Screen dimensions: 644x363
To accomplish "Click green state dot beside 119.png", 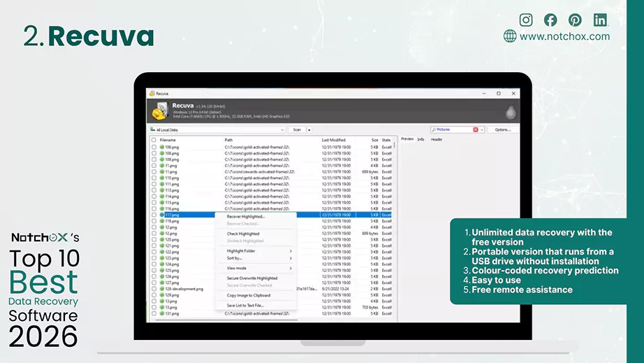I will click(162, 221).
